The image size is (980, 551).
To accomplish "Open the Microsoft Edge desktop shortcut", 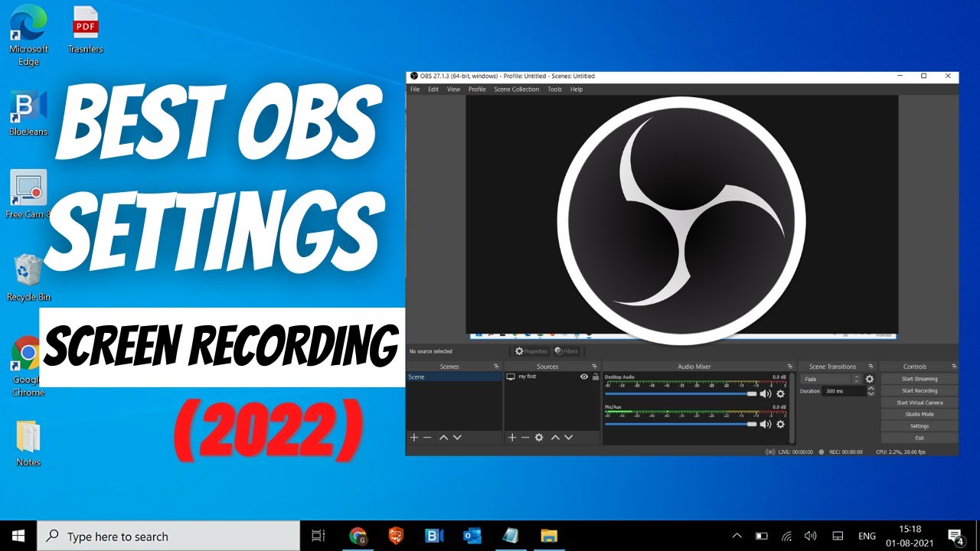I will click(x=28, y=36).
